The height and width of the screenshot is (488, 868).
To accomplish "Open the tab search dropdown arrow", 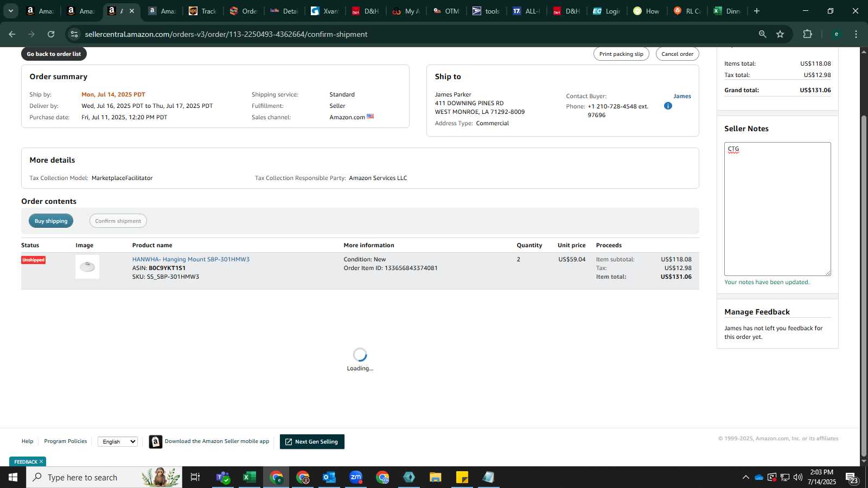I will 10,11.
